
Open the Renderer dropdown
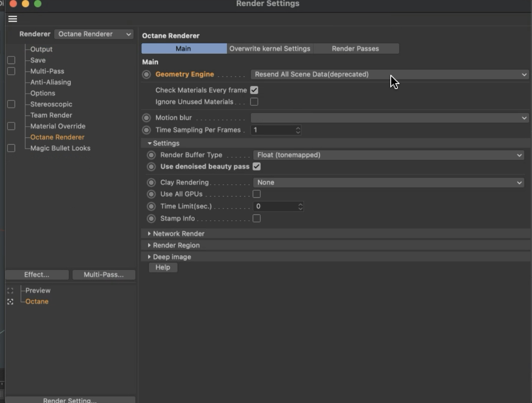pyautogui.click(x=94, y=34)
